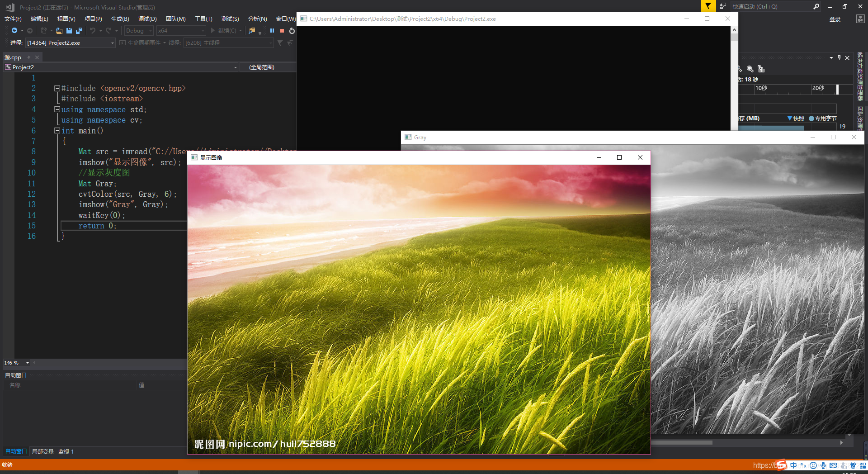Open the process [14364] Project2.exe dropdown
The height and width of the screenshot is (474, 868).
(70, 43)
